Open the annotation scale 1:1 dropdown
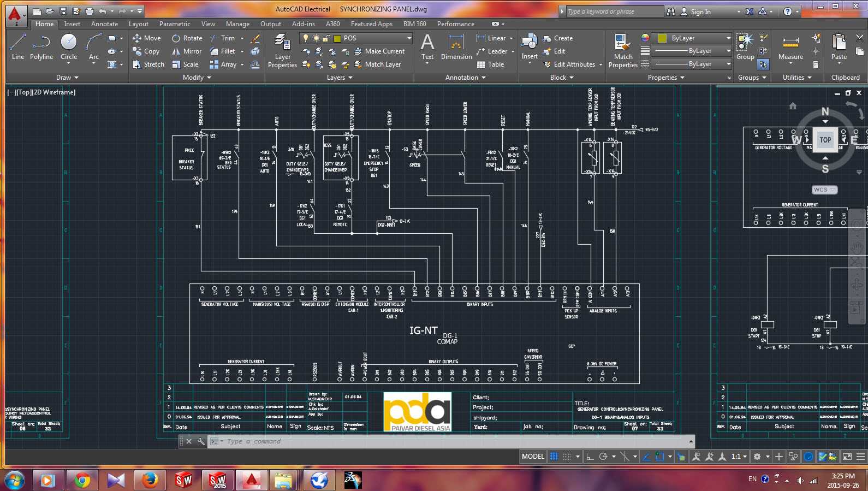Viewport: 868px width, 491px height. point(739,457)
